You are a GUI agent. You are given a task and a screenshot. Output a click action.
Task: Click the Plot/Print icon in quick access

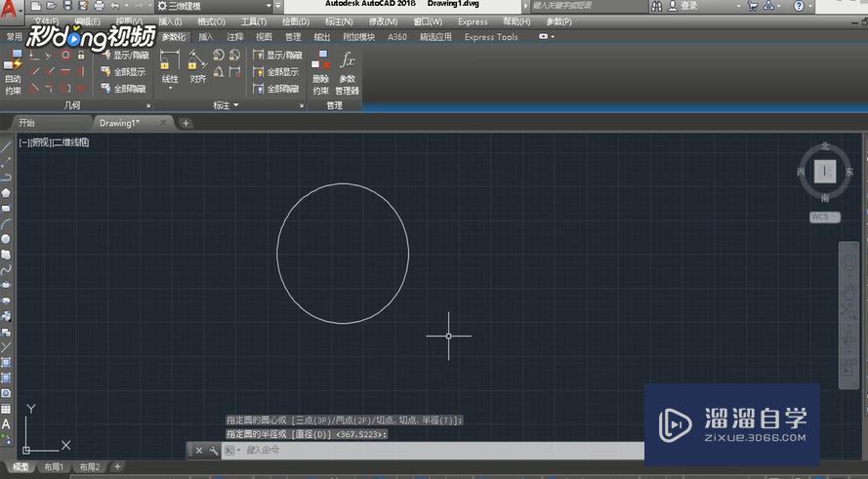tap(99, 6)
